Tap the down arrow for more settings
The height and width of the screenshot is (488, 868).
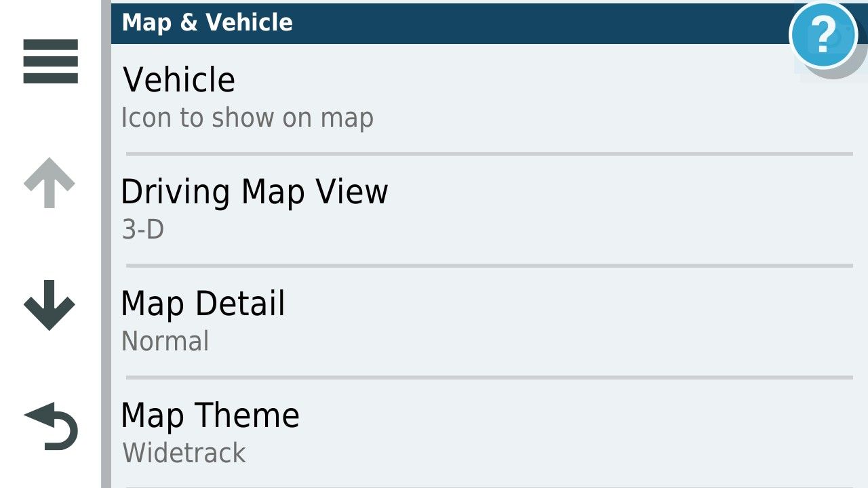[x=50, y=305]
